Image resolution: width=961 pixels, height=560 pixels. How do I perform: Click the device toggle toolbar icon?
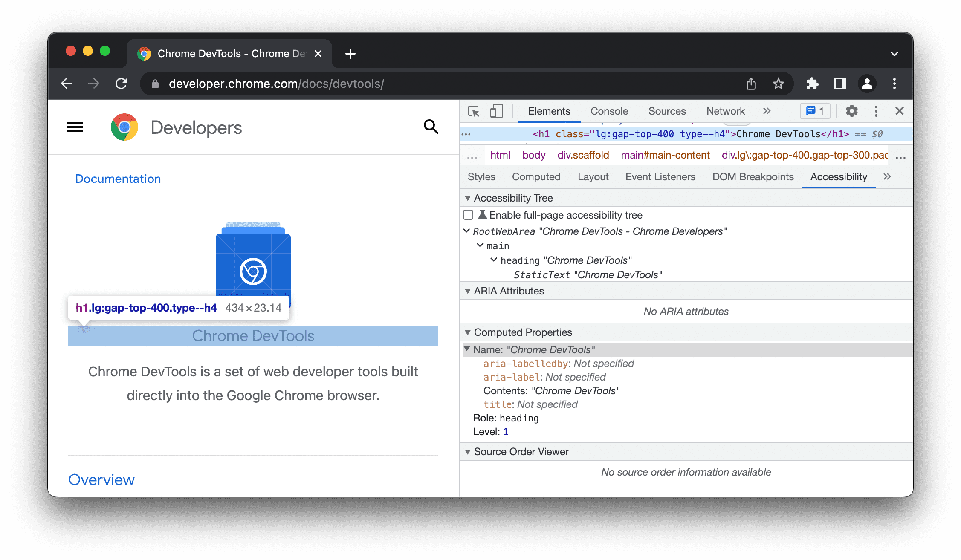497,111
